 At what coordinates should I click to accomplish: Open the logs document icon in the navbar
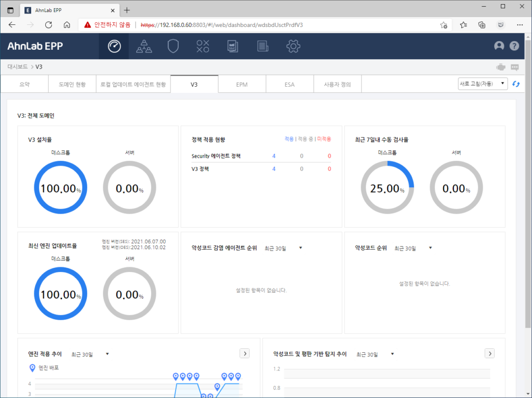click(262, 46)
